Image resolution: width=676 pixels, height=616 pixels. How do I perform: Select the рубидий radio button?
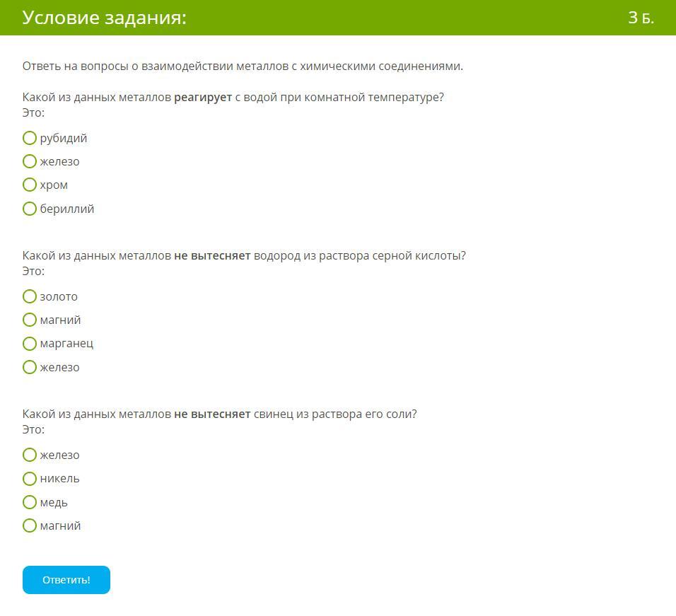30,138
